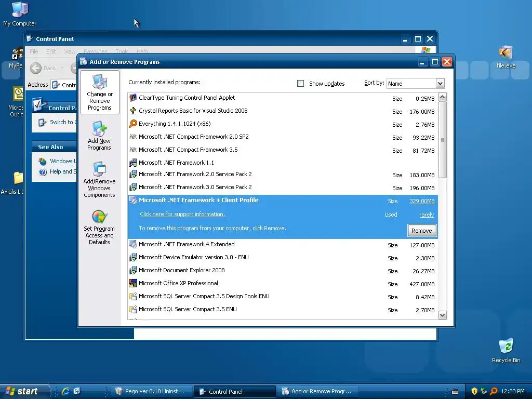532x399 pixels.
Task: Select .NET Compact Framework 3.5 icon
Action: click(x=133, y=150)
